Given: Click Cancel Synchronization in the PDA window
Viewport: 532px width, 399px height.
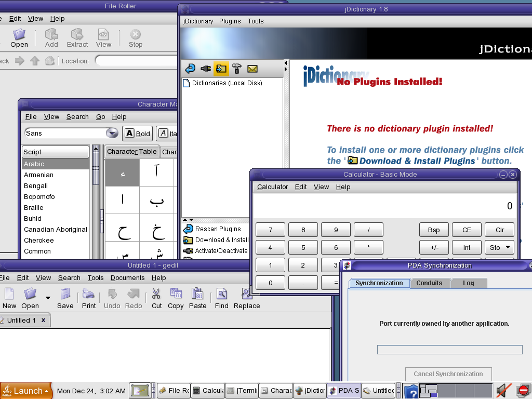Looking at the screenshot, I should [448, 374].
